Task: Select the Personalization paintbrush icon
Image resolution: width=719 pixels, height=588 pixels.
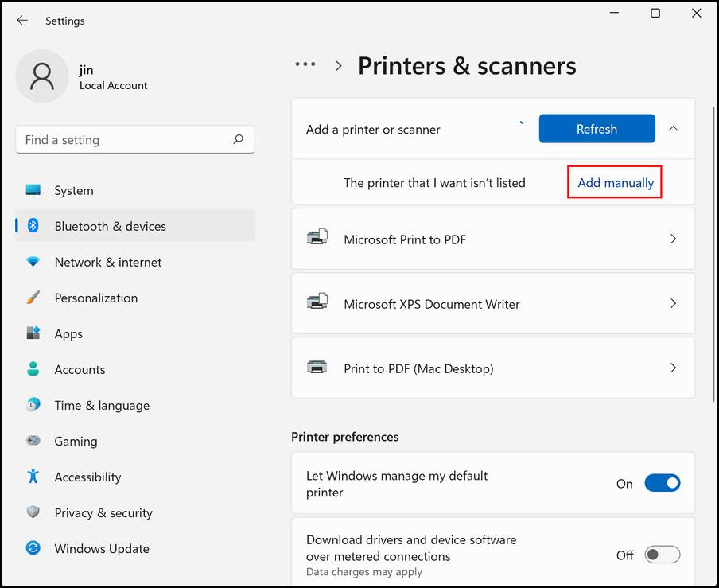Action: point(33,298)
